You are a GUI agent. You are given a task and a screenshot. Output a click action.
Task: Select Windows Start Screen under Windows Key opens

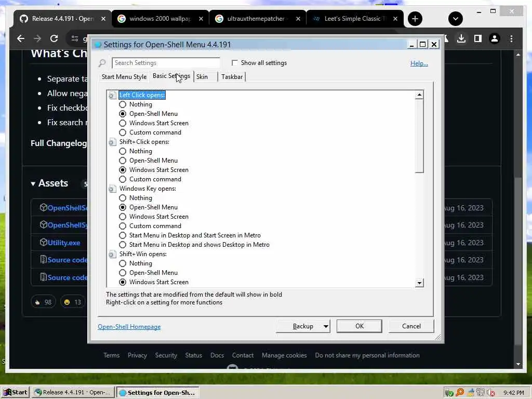point(123,217)
